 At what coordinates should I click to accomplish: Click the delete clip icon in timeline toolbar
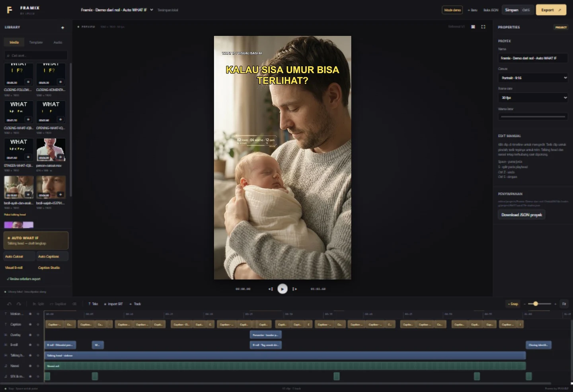pos(74,304)
